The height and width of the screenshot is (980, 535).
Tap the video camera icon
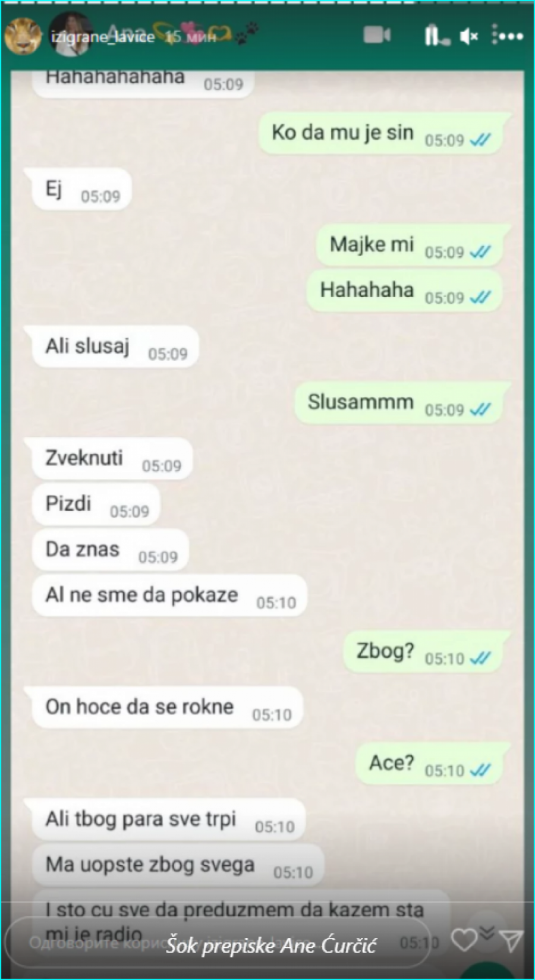point(377,36)
